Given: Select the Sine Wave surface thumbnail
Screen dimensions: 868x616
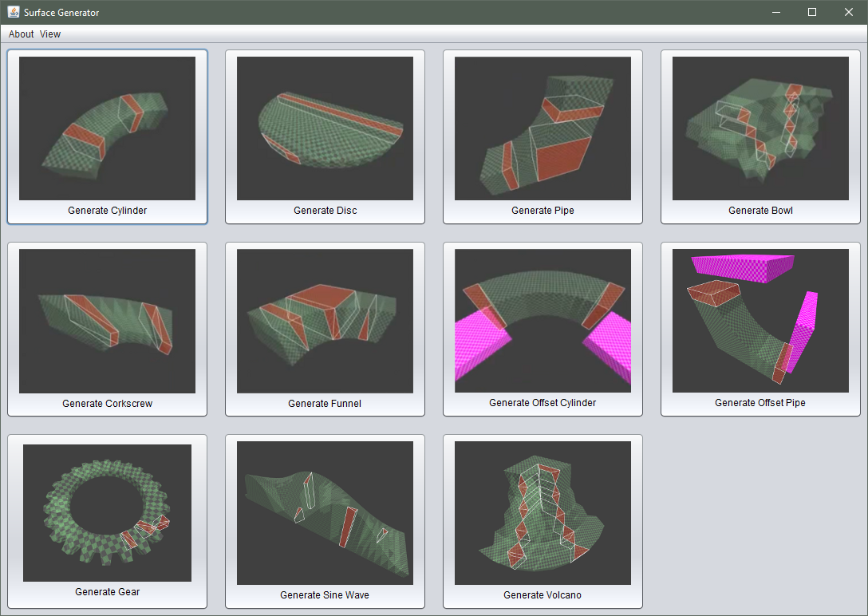Looking at the screenshot, I should (325, 513).
